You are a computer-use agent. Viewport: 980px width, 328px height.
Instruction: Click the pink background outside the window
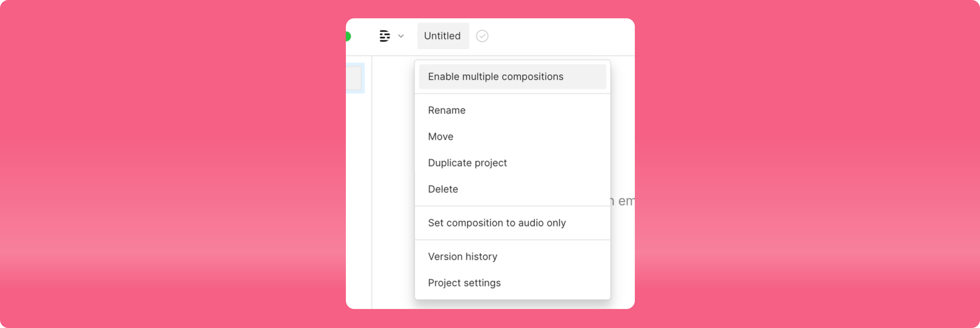coord(171,164)
